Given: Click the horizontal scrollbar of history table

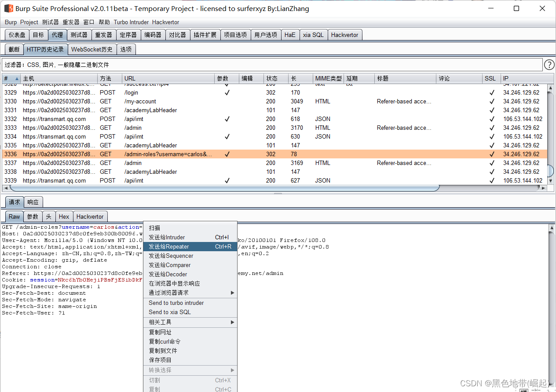Looking at the screenshot, I should (x=224, y=188).
